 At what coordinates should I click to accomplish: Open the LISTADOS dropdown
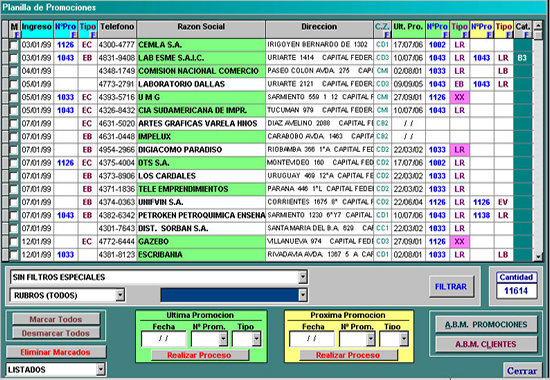click(x=101, y=369)
